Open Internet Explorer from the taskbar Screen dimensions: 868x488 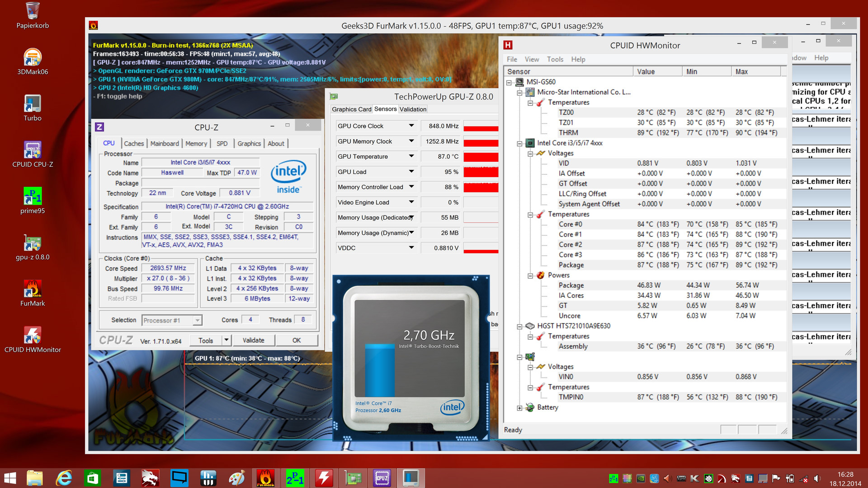tap(64, 478)
